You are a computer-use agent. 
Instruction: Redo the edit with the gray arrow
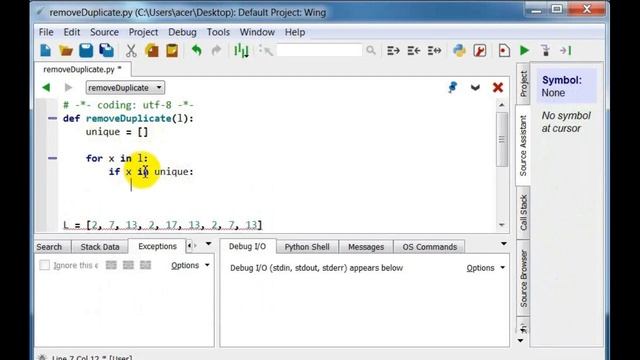click(x=216, y=50)
